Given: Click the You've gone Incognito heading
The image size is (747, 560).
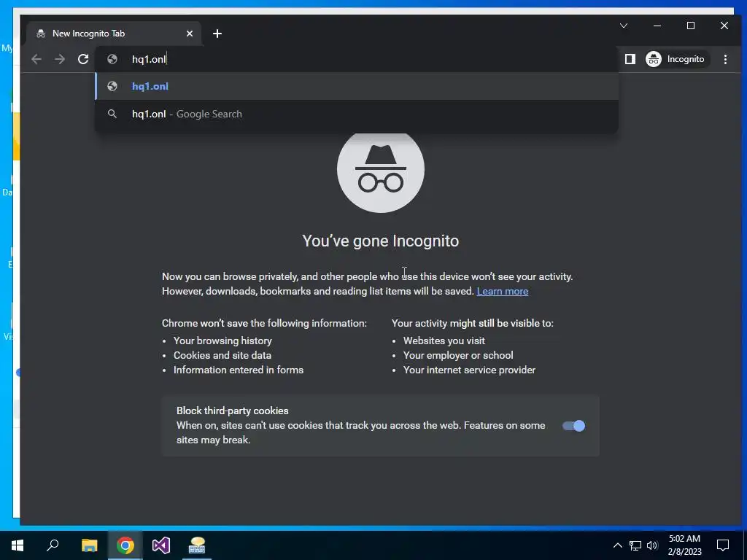Looking at the screenshot, I should pyautogui.click(x=381, y=241).
